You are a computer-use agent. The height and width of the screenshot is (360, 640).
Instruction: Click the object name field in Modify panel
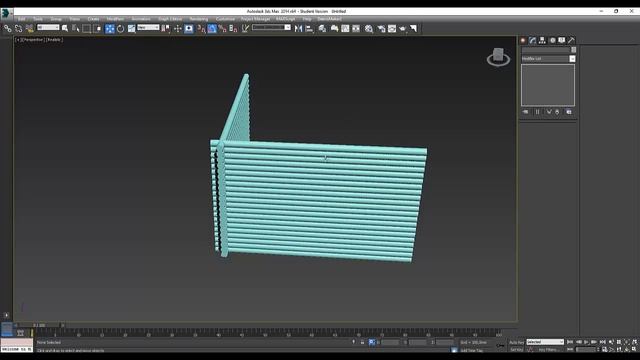click(546, 50)
